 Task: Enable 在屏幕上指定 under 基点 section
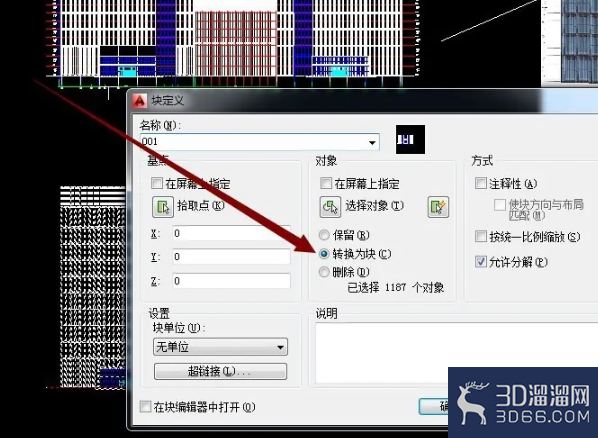click(x=157, y=183)
